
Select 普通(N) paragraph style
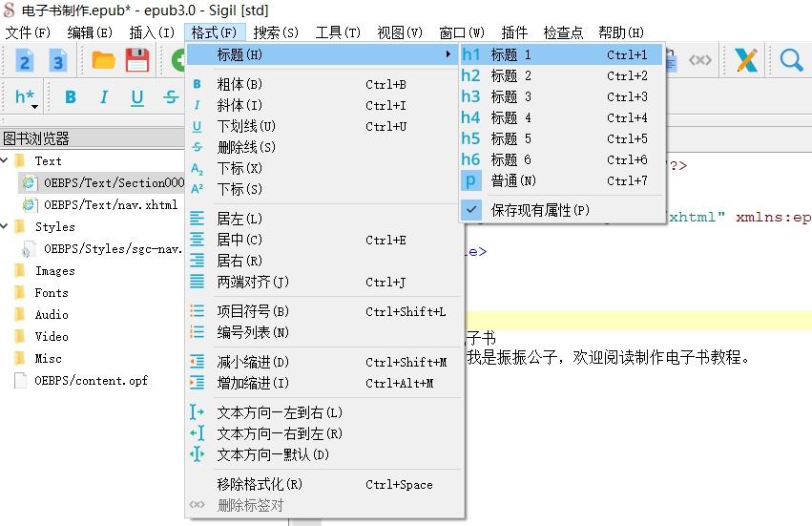pos(561,180)
